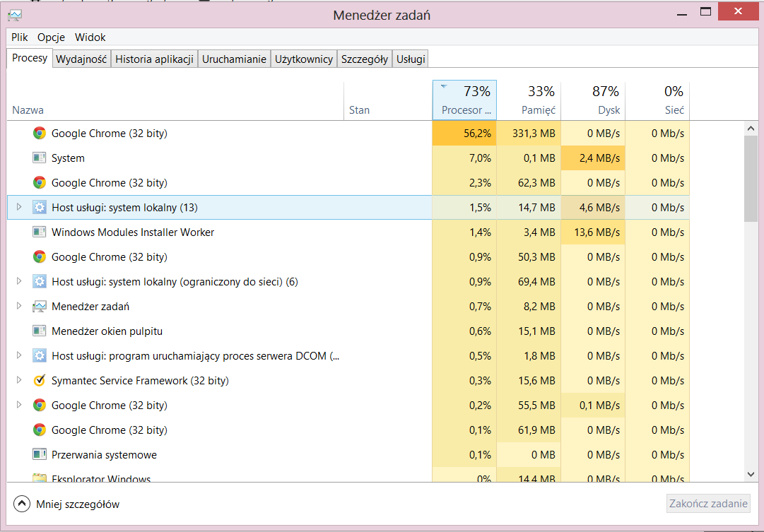Click the Przerwania systemowe icon
764x532 pixels.
click(40, 455)
